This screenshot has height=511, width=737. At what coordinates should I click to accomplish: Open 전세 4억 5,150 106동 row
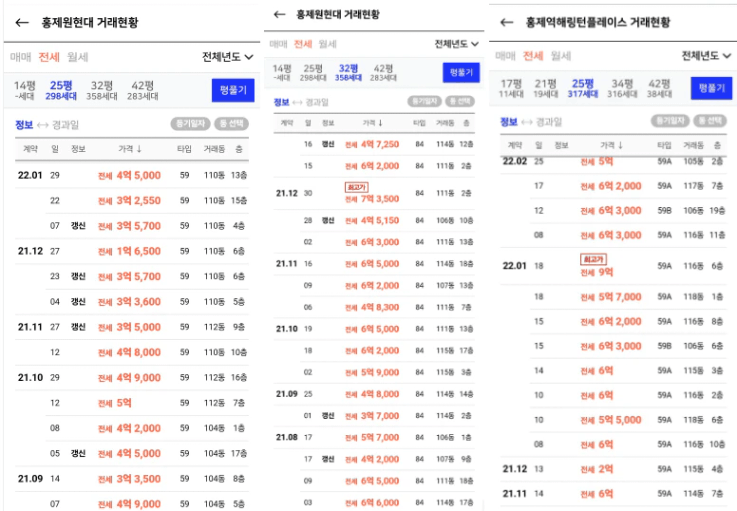[x=387, y=220]
